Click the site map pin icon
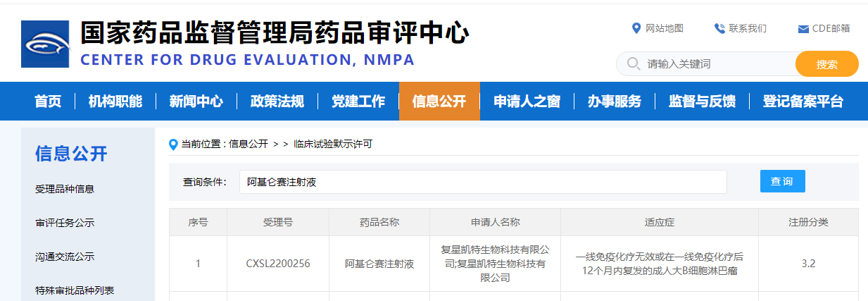The image size is (868, 301). pos(636,28)
